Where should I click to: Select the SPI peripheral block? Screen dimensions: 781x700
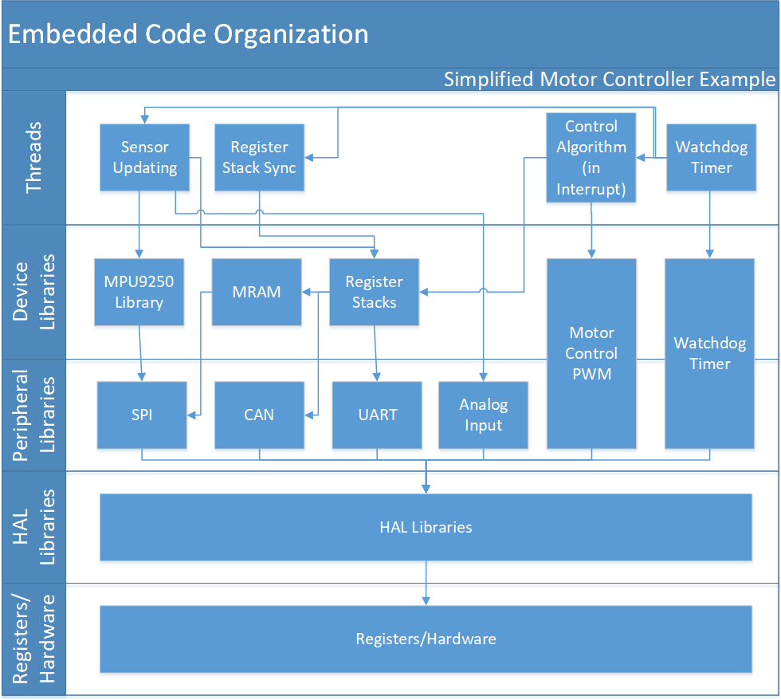tap(142, 415)
